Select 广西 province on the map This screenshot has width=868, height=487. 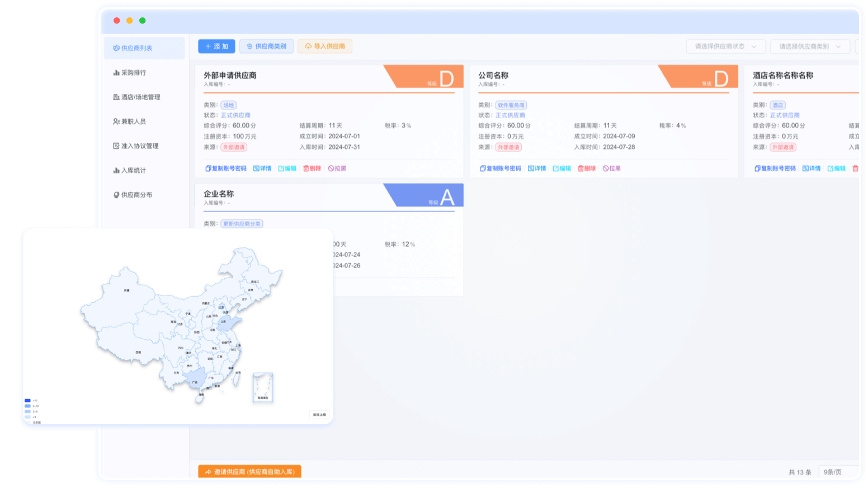[195, 378]
